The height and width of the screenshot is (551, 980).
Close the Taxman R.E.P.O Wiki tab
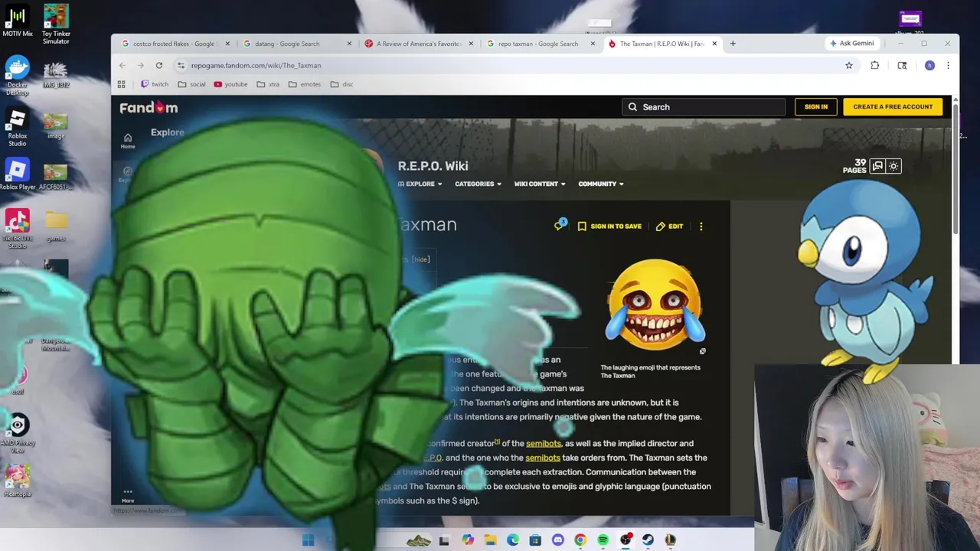tap(714, 44)
